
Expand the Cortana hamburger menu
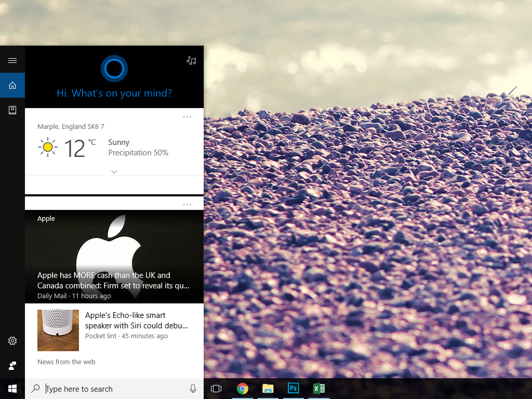(x=12, y=60)
